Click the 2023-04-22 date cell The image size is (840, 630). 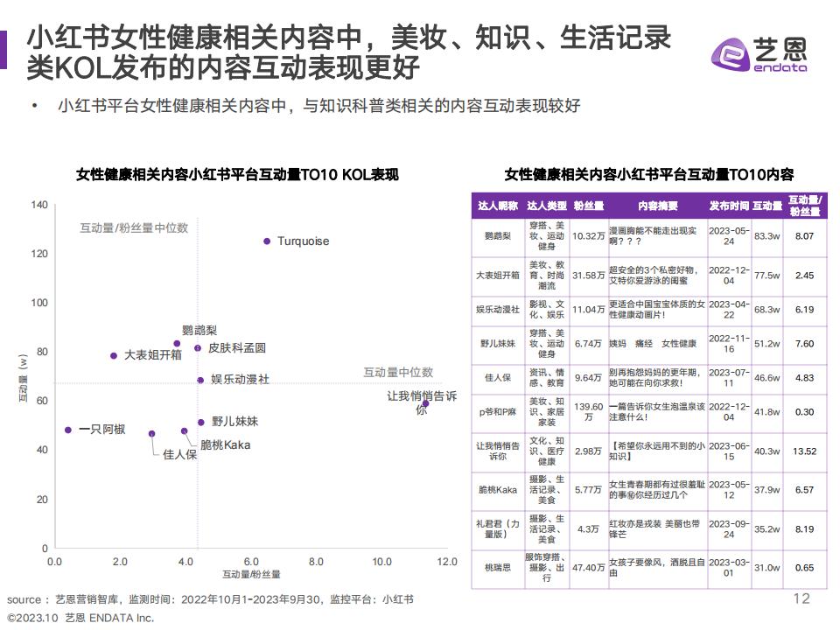point(729,310)
